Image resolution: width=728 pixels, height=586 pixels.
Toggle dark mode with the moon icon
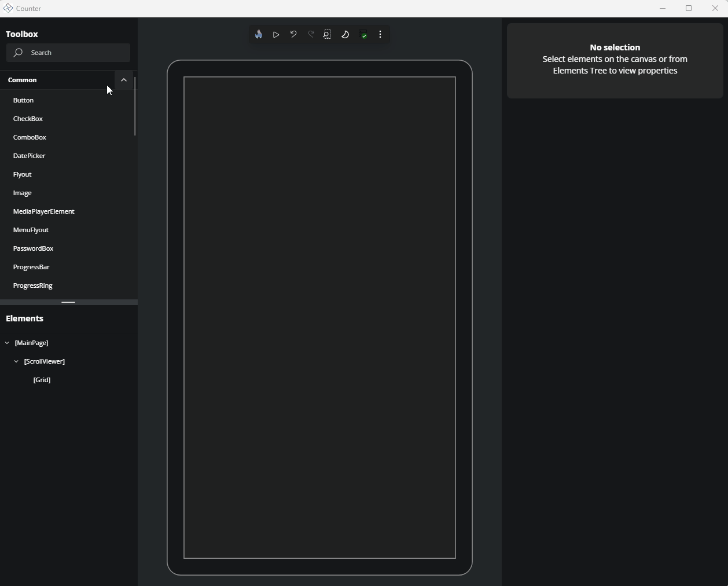(345, 35)
